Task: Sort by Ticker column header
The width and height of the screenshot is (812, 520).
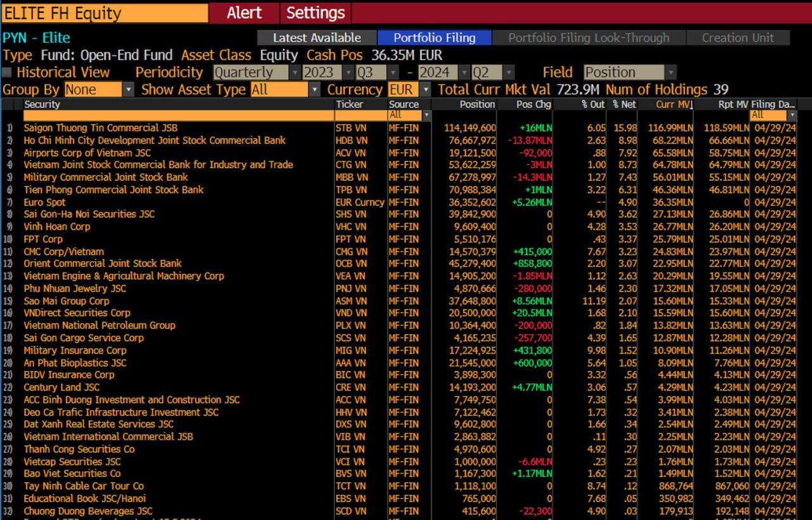Action: (350, 104)
